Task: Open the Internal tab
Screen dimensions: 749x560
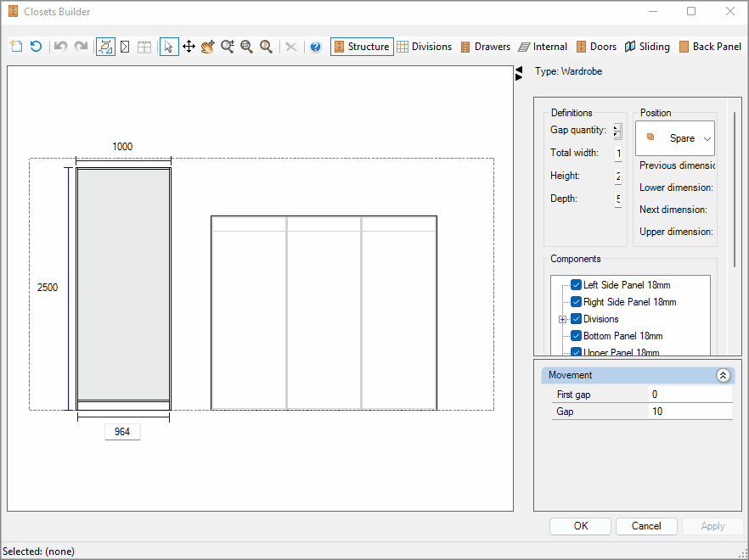Action: 543,47
